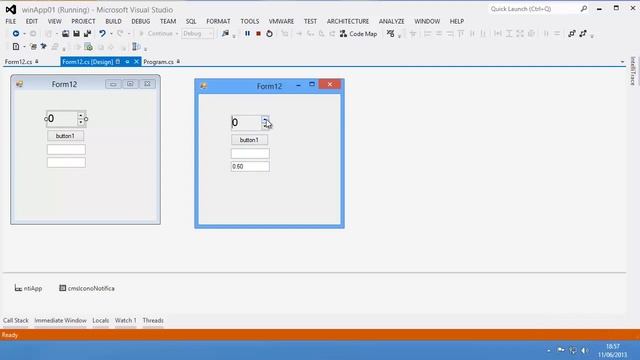The height and width of the screenshot is (360, 640).
Task: Open the PROJECT menu
Action: click(83, 21)
